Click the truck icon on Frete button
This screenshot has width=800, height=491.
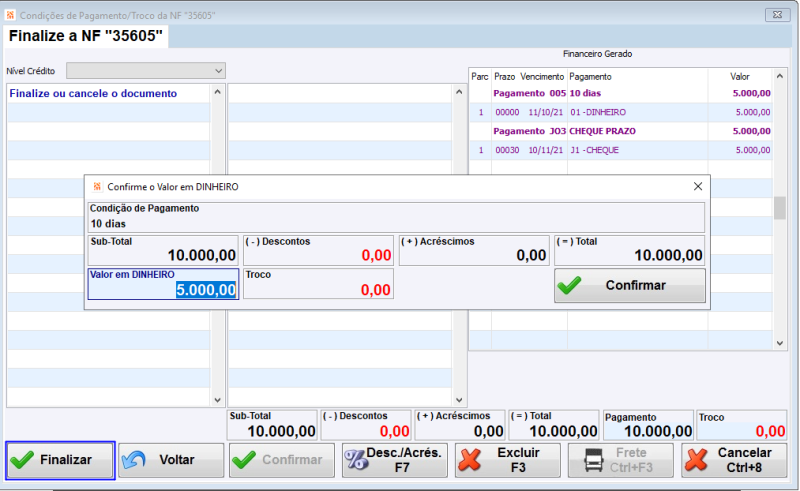pos(594,460)
